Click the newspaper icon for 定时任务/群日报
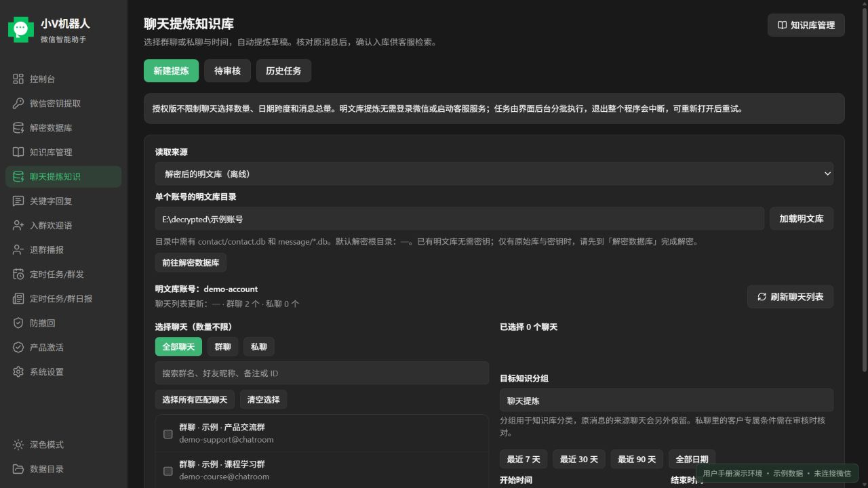Screen dimensions: 868x488 coord(18,299)
